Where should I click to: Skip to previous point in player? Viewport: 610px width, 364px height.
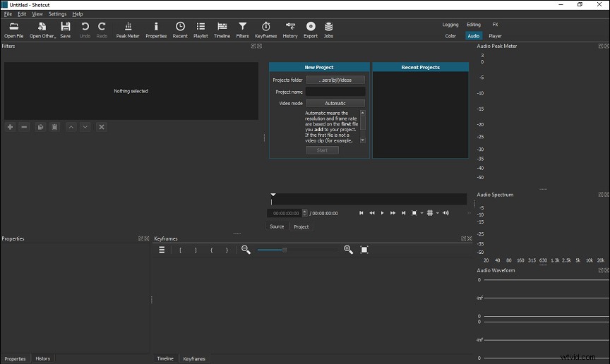pyautogui.click(x=361, y=213)
